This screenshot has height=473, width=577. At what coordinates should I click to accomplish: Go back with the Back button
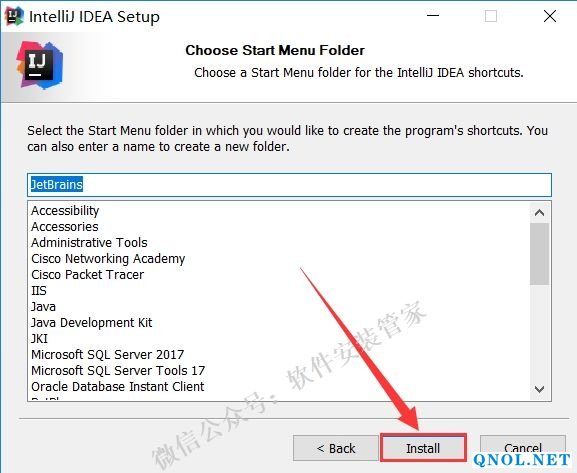coord(336,448)
